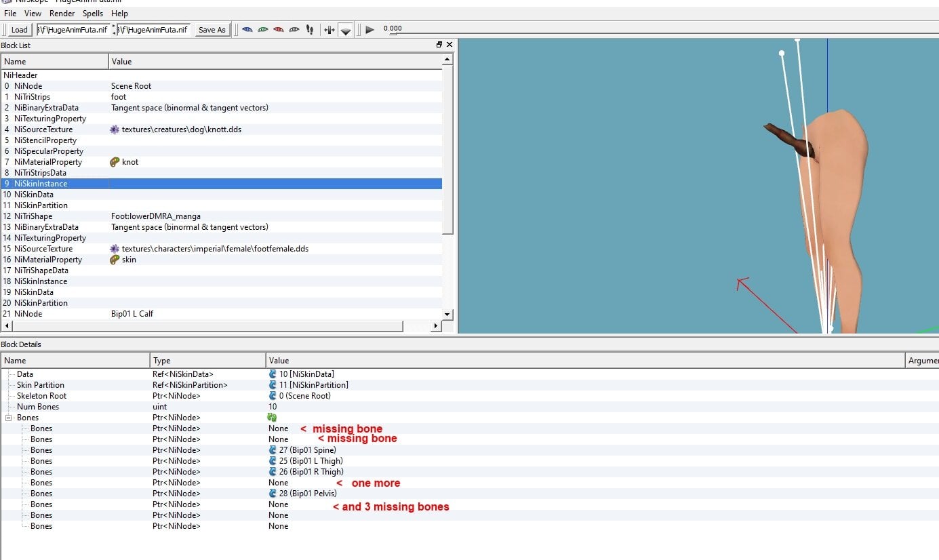Float the Block List panel
Screen dimensions: 939x560
coord(439,45)
